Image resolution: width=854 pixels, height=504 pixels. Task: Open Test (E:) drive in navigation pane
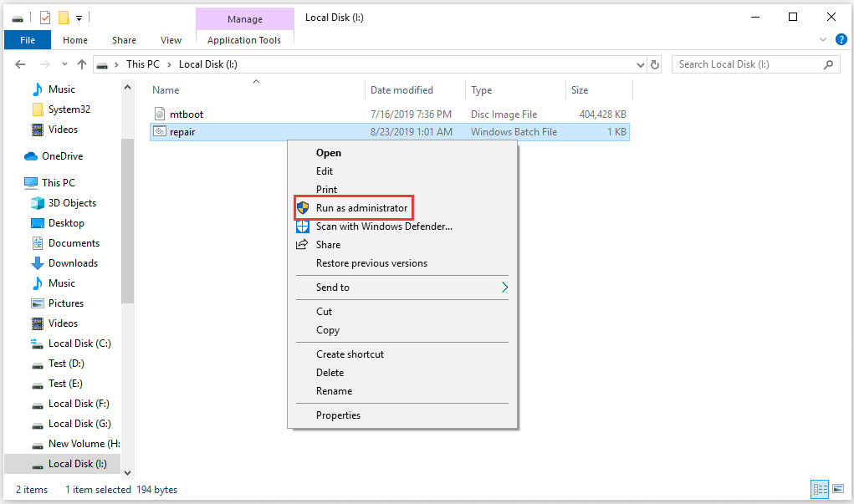coord(65,384)
